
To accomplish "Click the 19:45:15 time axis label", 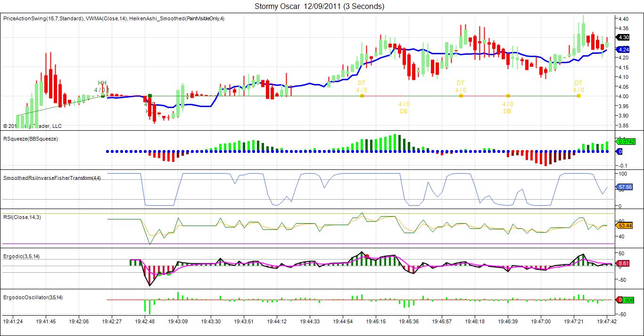I will coord(376,322).
